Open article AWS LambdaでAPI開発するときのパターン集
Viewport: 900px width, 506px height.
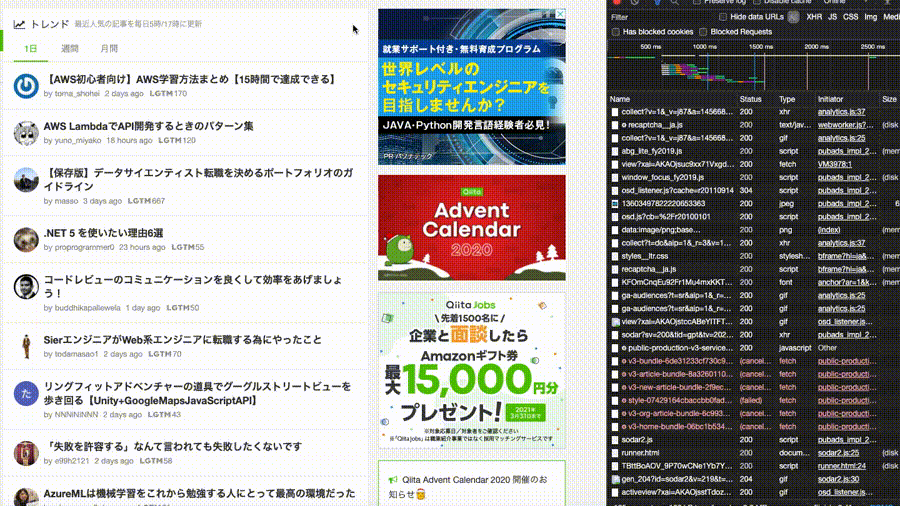(148, 126)
